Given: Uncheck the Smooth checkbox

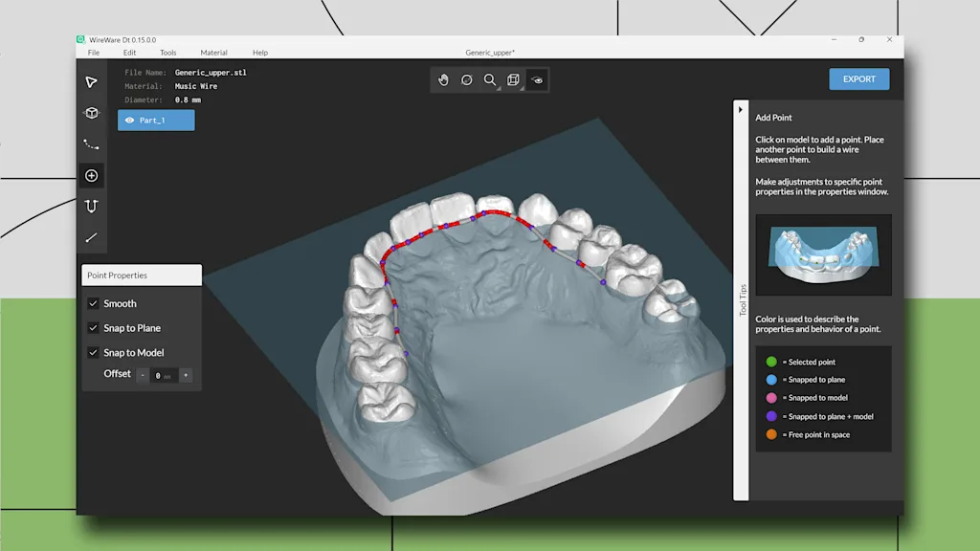Looking at the screenshot, I should click(x=94, y=303).
